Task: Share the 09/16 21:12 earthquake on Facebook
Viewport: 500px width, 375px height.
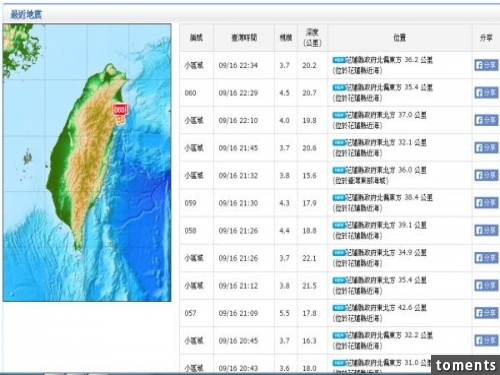Action: point(486,285)
